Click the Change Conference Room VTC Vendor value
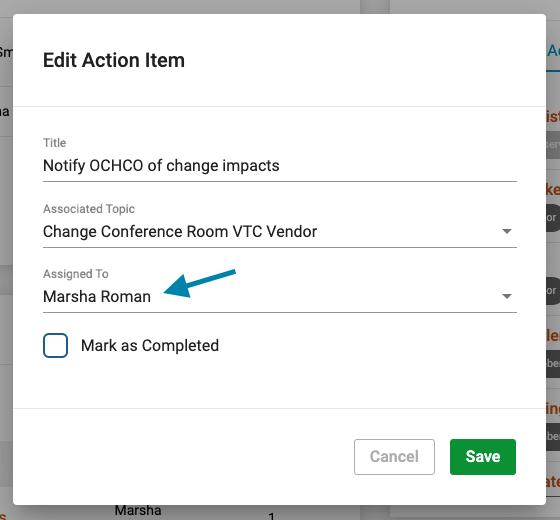This screenshot has height=520, width=560. click(180, 231)
